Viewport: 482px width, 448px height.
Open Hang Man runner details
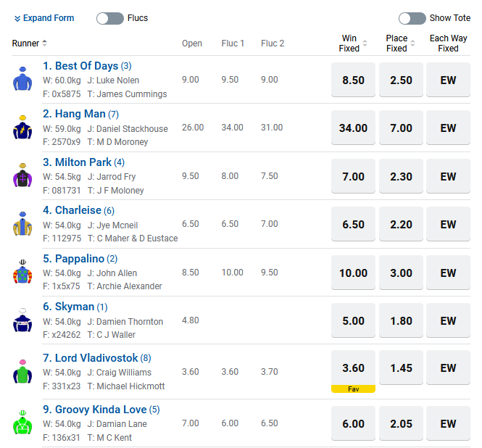[74, 114]
